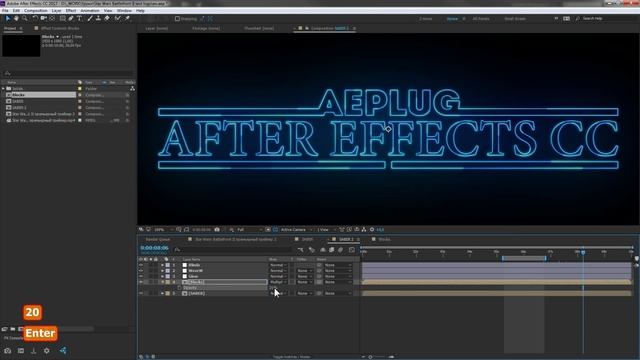Click the Draft 3D icon in timeline header
Image resolution: width=640 pixels, height=360 pixels.
(312, 250)
